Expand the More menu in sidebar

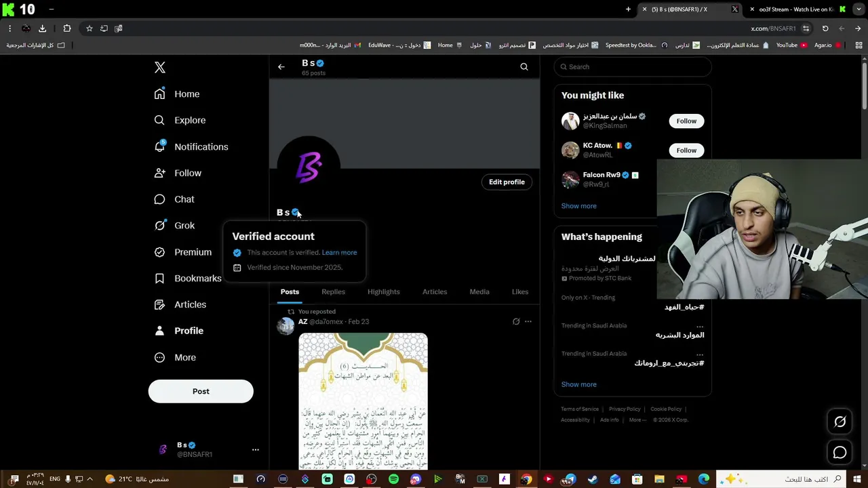pyautogui.click(x=175, y=357)
